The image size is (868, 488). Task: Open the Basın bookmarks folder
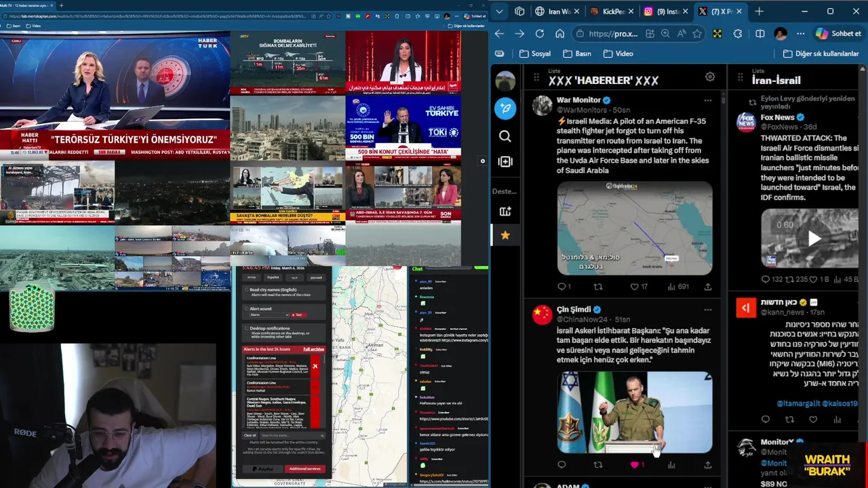(577, 54)
